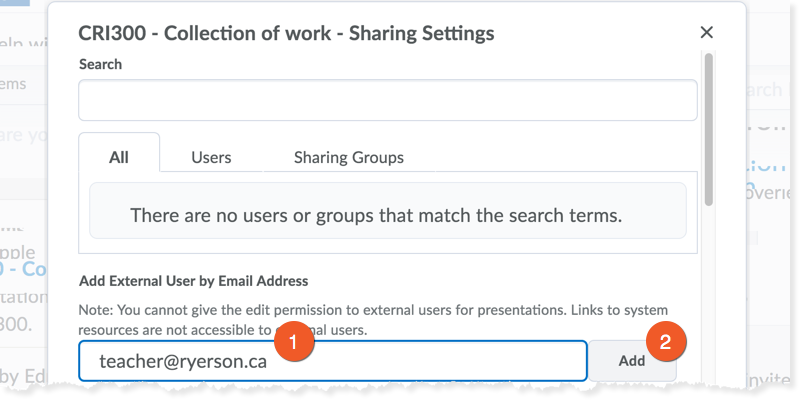Click the no users or groups match message
The width and height of the screenshot is (800, 400).
[387, 214]
